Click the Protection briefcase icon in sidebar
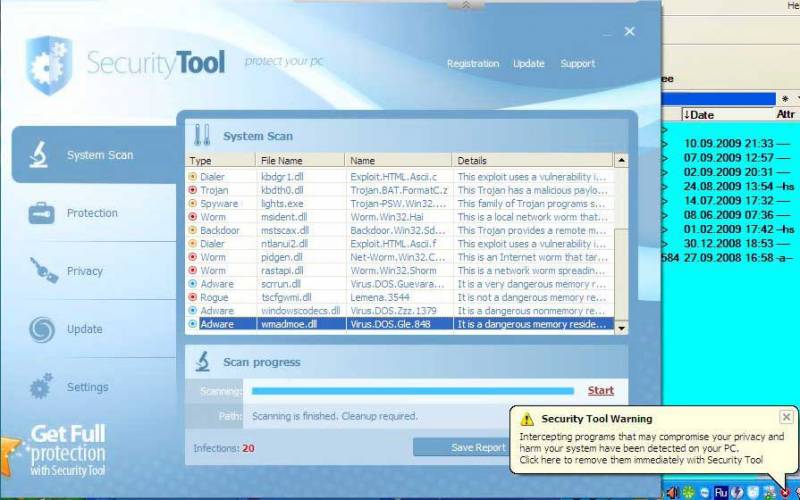This screenshot has height=500, width=800. [40, 213]
